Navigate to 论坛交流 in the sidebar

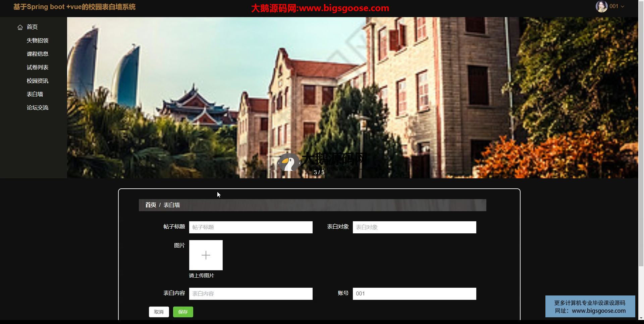pos(38,108)
